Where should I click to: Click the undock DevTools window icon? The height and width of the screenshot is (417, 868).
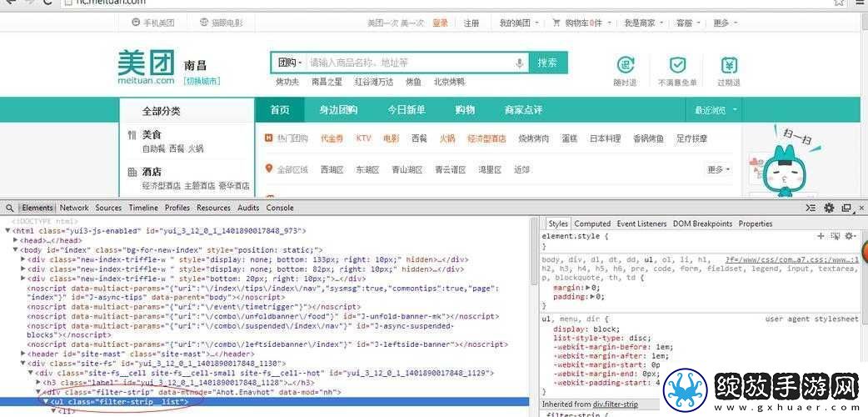[x=846, y=208]
